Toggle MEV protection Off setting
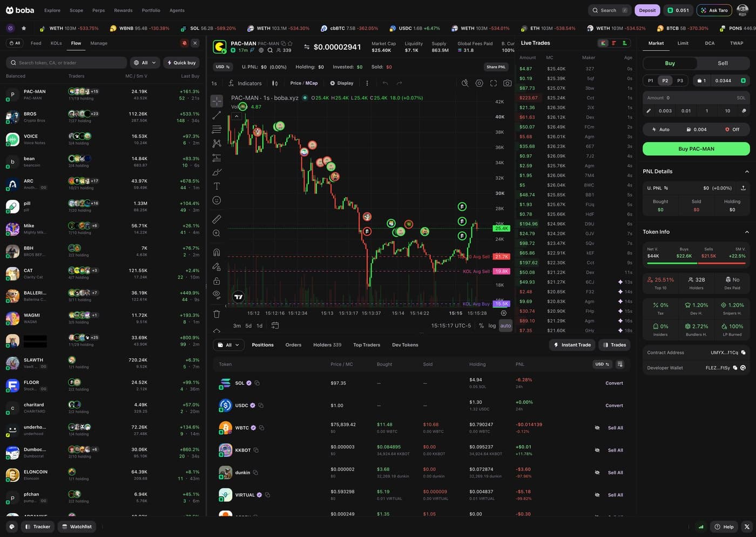756x537 pixels. (x=732, y=130)
